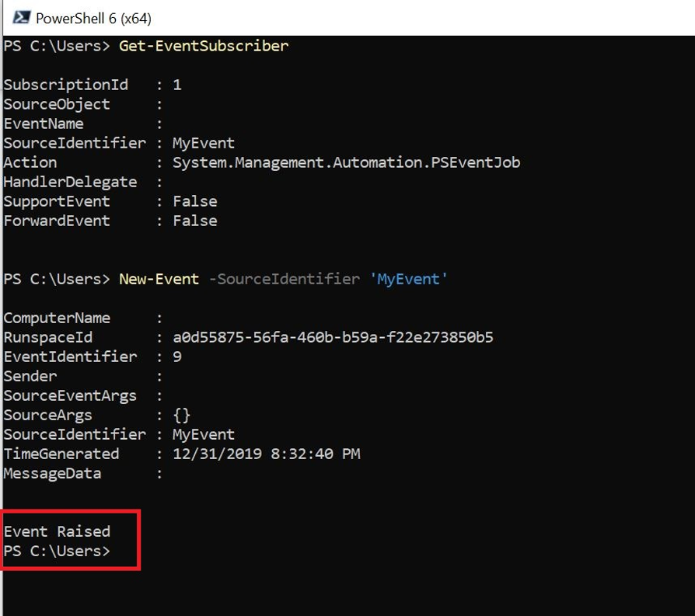Select the 'HandlerDelegate' property label
This screenshot has height=616, width=695.
[70, 182]
